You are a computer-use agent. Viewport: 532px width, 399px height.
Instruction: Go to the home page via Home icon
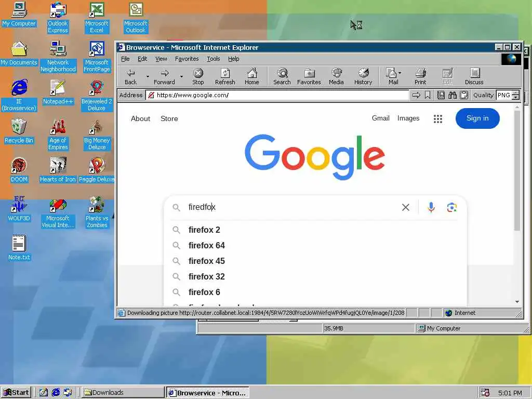click(252, 77)
